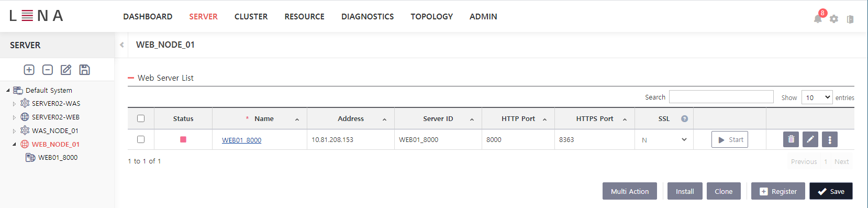
Task: Expand the SERVER02-WEB tree node
Action: (x=14, y=117)
